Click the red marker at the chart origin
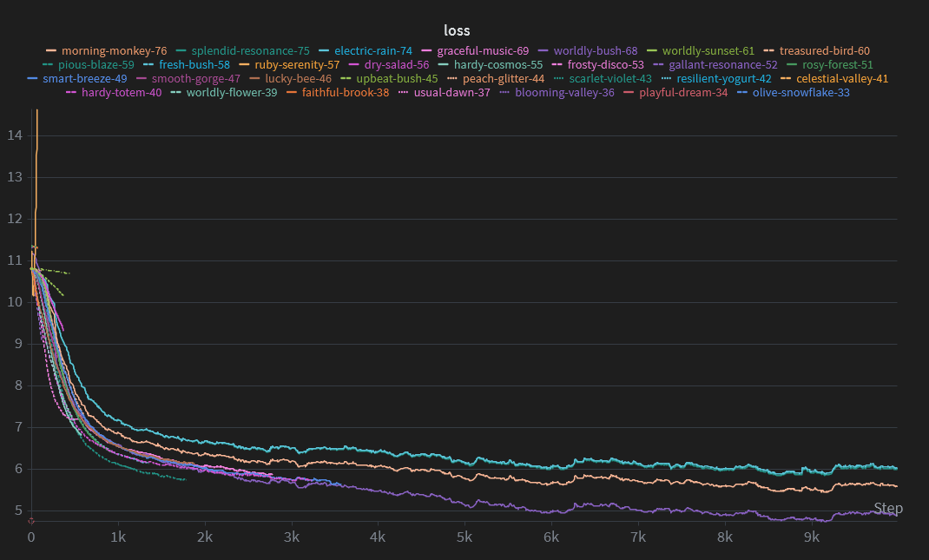 pyautogui.click(x=31, y=521)
